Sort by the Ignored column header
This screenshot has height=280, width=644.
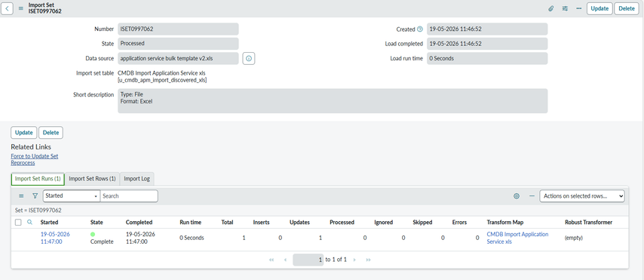tap(384, 222)
